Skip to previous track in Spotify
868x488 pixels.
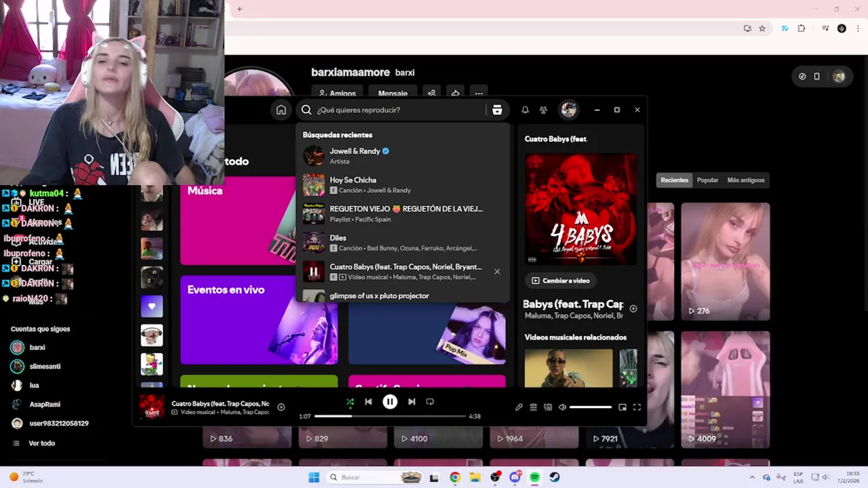click(368, 402)
